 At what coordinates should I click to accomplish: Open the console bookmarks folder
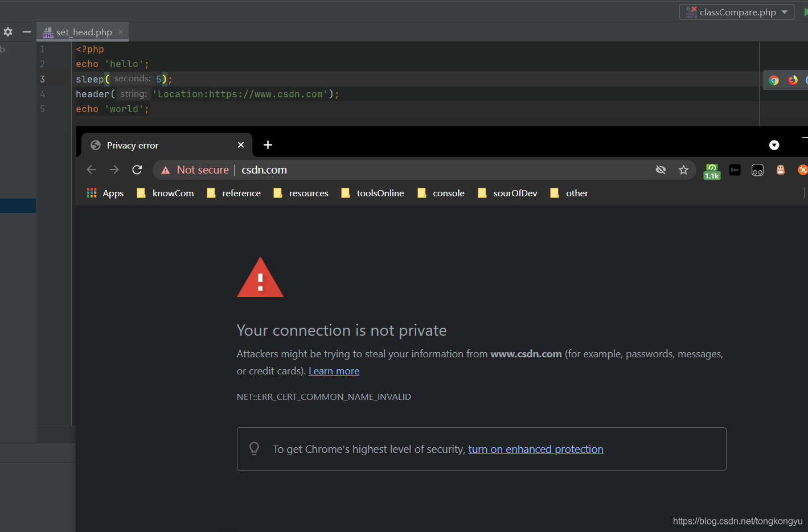pyautogui.click(x=441, y=193)
